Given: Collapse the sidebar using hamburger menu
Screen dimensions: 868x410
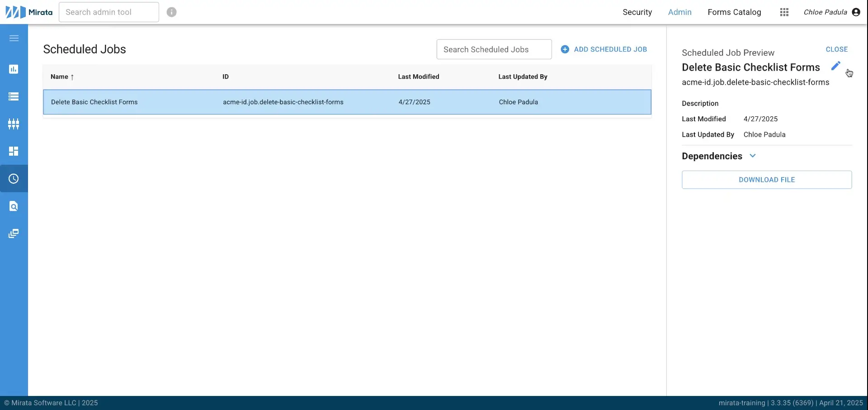Looking at the screenshot, I should tap(14, 38).
